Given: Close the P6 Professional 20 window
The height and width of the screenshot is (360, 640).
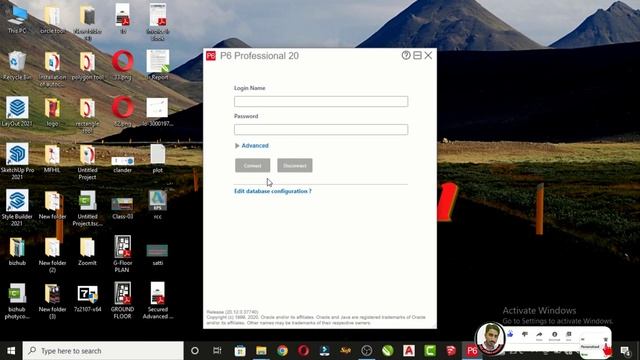Looking at the screenshot, I should point(428,55).
